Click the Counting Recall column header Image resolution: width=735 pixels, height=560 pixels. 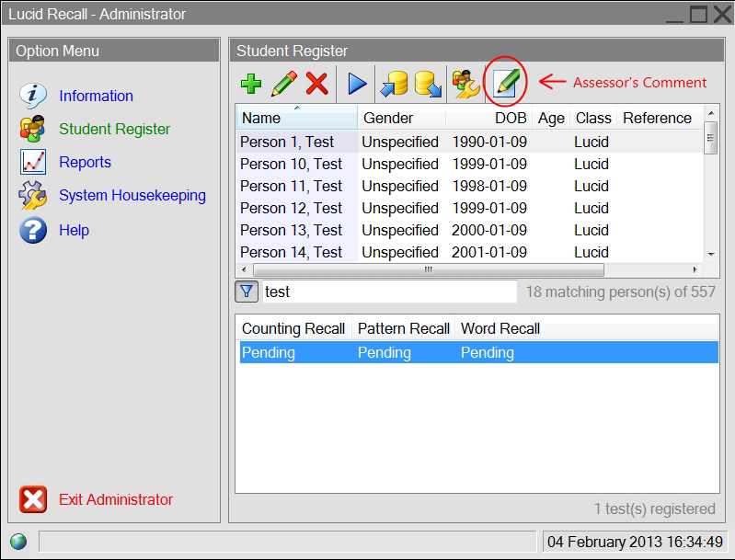293,328
